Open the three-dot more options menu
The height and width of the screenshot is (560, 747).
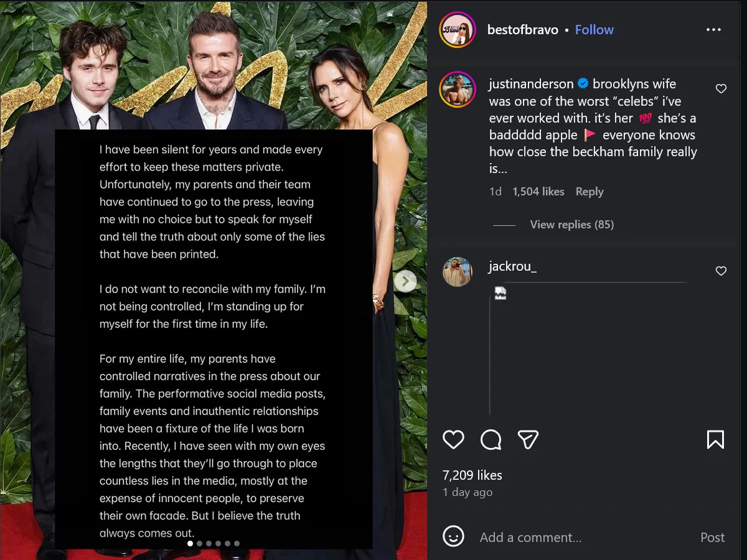pos(713,30)
